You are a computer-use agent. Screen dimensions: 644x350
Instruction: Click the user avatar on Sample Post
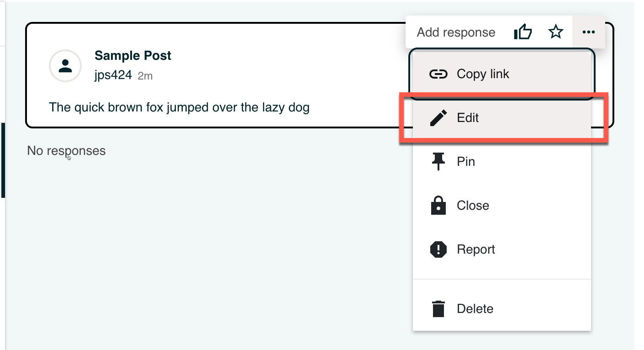tap(65, 66)
